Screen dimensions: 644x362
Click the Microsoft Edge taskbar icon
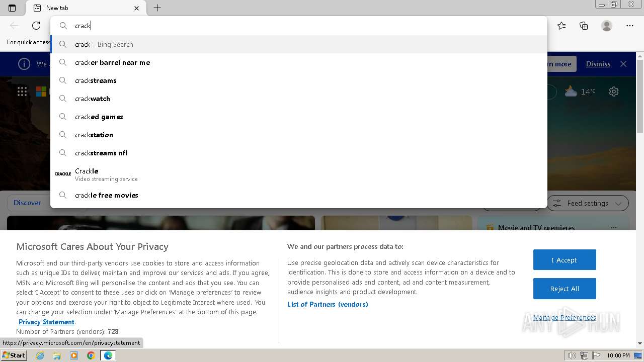(x=108, y=355)
